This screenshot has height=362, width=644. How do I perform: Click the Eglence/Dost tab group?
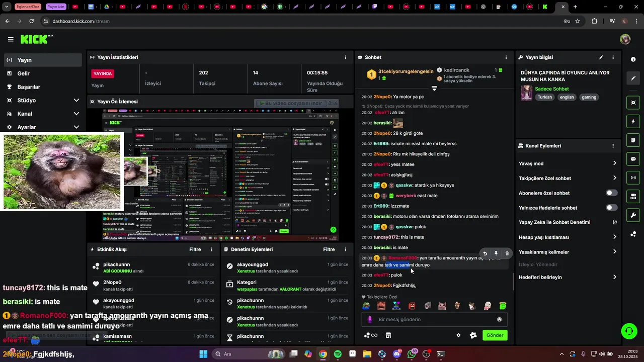[28, 7]
